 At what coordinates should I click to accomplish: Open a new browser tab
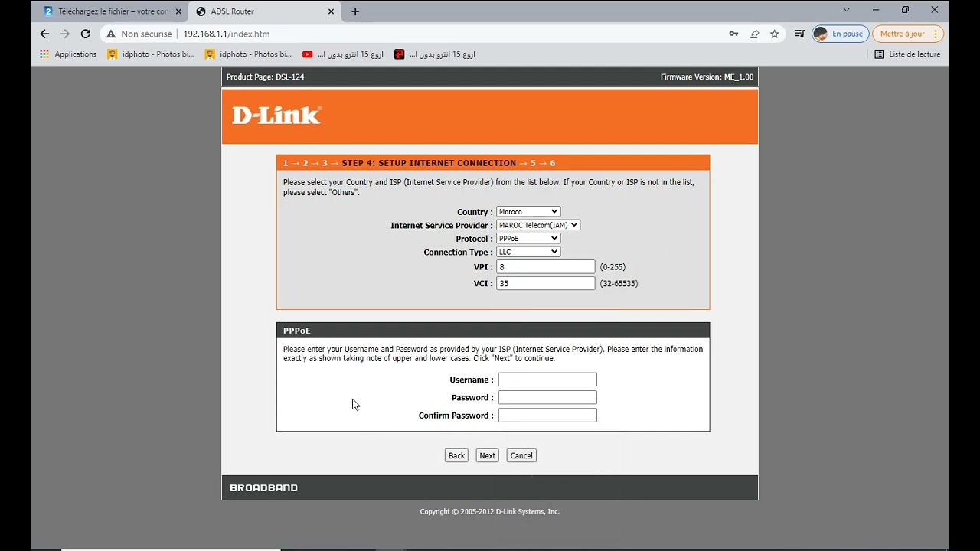(355, 11)
